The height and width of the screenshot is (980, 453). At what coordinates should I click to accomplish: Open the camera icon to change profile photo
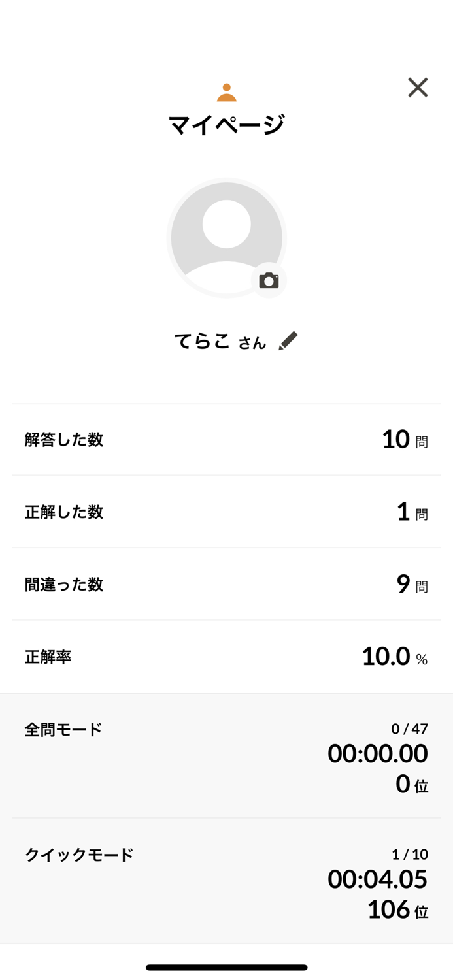pos(269,280)
